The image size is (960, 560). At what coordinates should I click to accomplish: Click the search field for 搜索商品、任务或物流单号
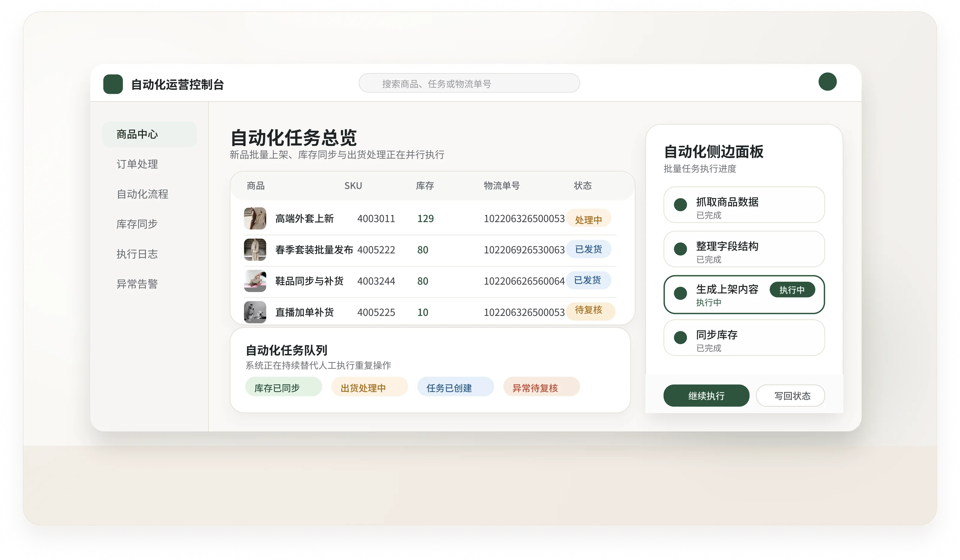pos(469,83)
